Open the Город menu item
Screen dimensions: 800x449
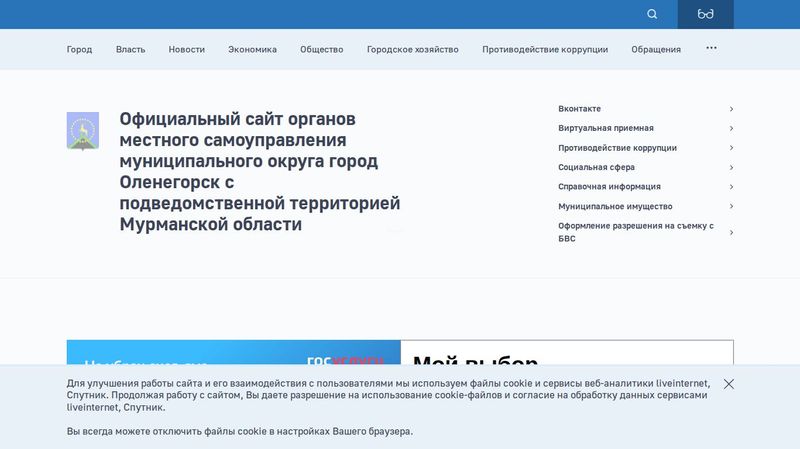(79, 49)
